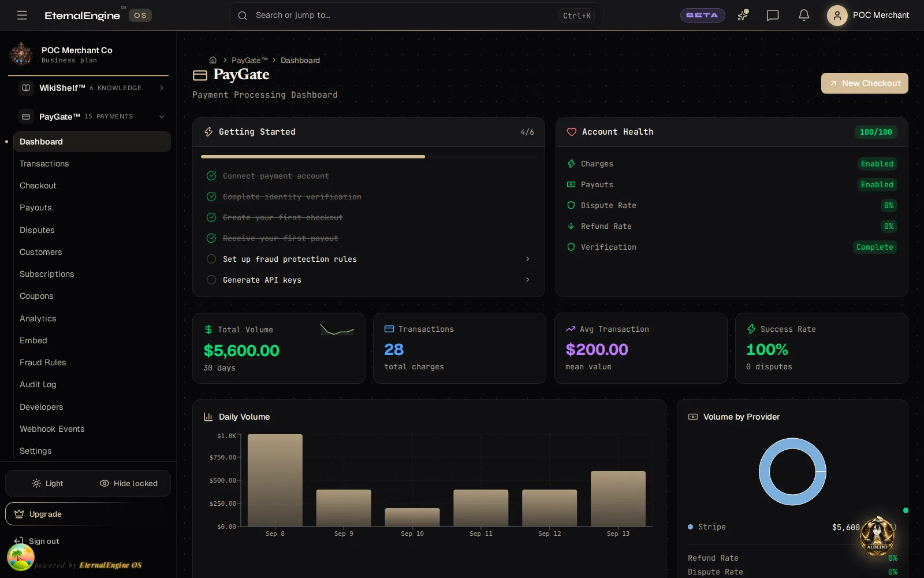Collapse the PayGate section chevron

[x=162, y=117]
